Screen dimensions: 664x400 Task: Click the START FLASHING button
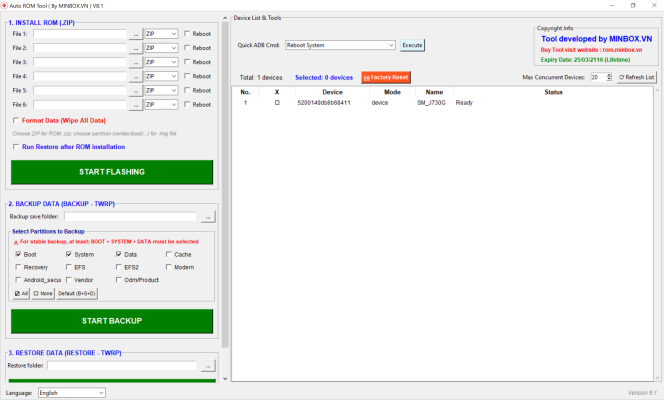112,172
